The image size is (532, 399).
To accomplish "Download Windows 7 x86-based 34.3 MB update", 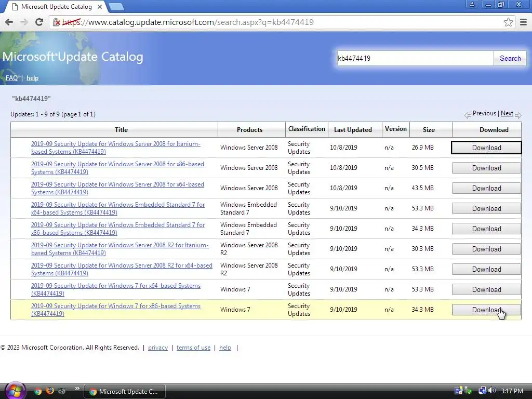I will tap(486, 310).
